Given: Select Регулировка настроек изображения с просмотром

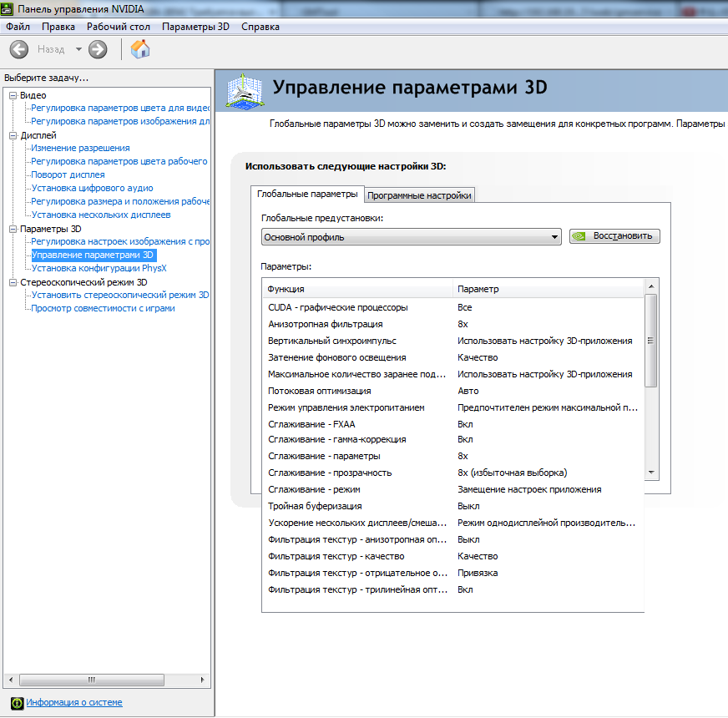Looking at the screenshot, I should pyautogui.click(x=119, y=242).
